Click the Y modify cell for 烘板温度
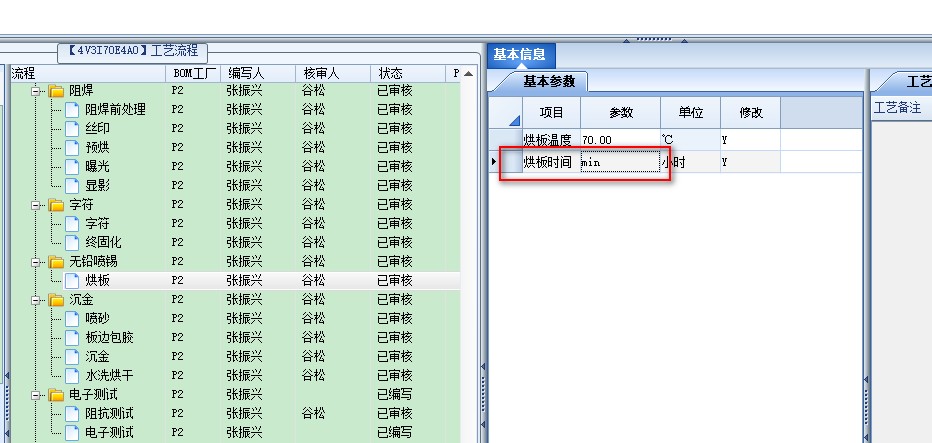This screenshot has width=932, height=443. [x=751, y=140]
